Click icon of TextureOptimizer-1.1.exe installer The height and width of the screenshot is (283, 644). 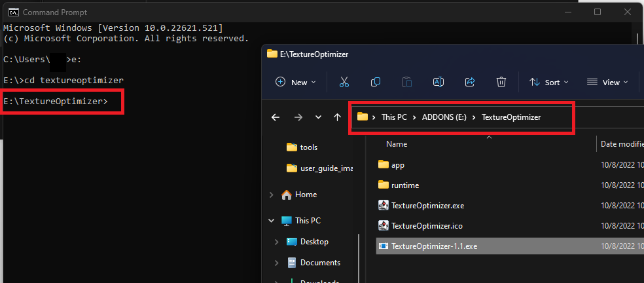click(384, 246)
